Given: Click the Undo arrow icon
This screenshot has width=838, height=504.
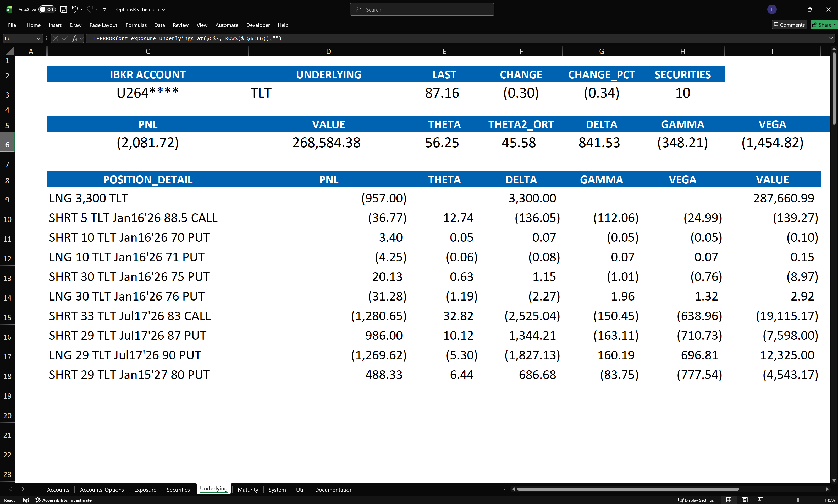Looking at the screenshot, I should click(74, 9).
